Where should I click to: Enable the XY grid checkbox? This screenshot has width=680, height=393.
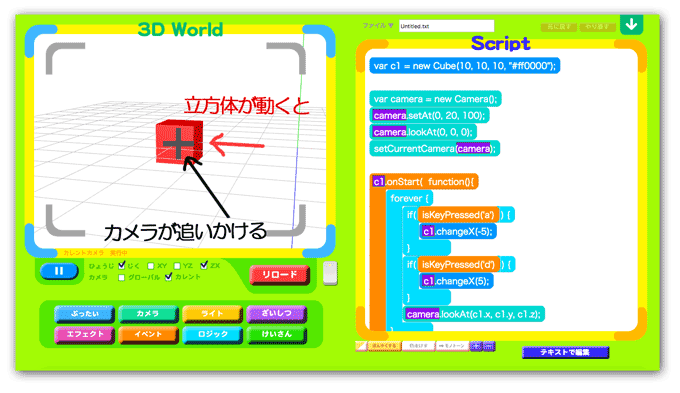150,266
